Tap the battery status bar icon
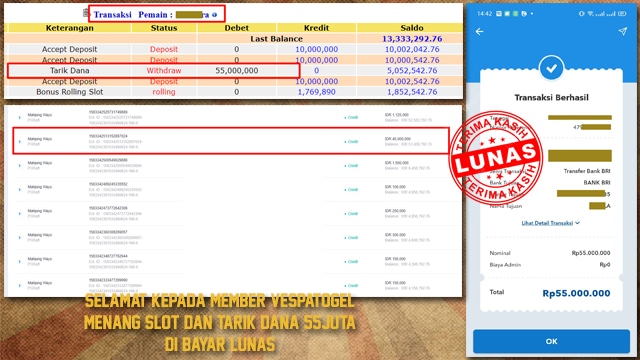Image resolution: width=640 pixels, height=360 pixels. [622, 13]
